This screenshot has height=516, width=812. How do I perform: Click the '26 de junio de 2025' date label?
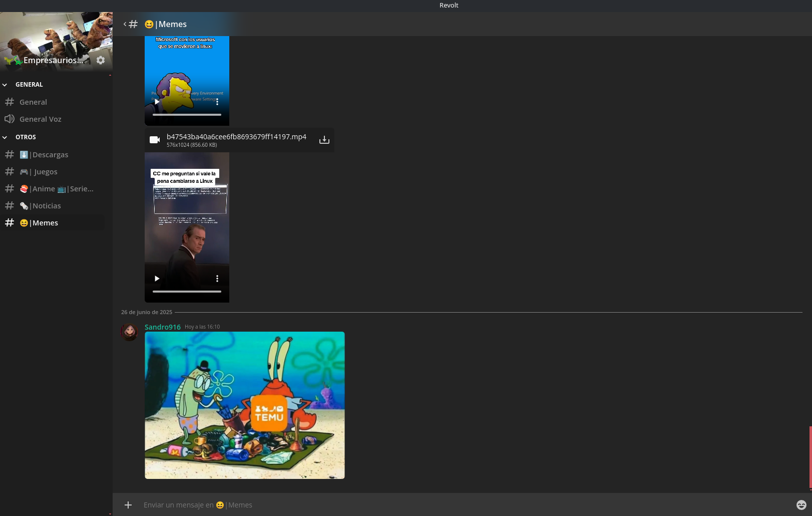(x=147, y=312)
